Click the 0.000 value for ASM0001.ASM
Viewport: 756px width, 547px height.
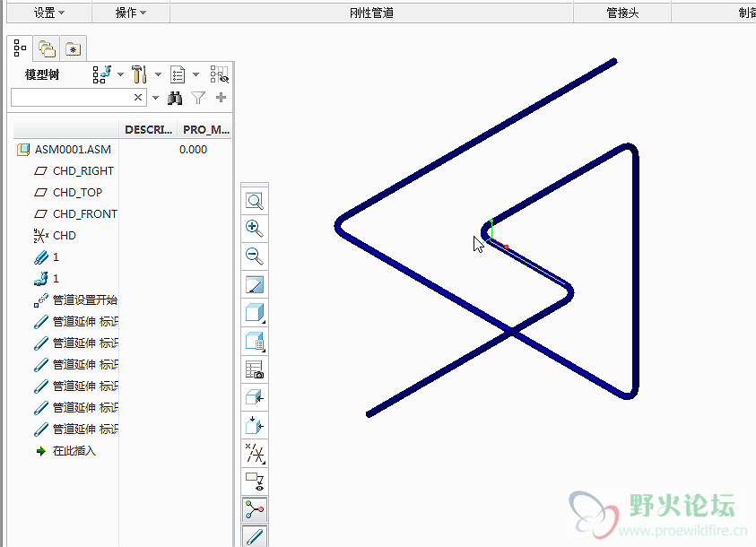click(193, 150)
